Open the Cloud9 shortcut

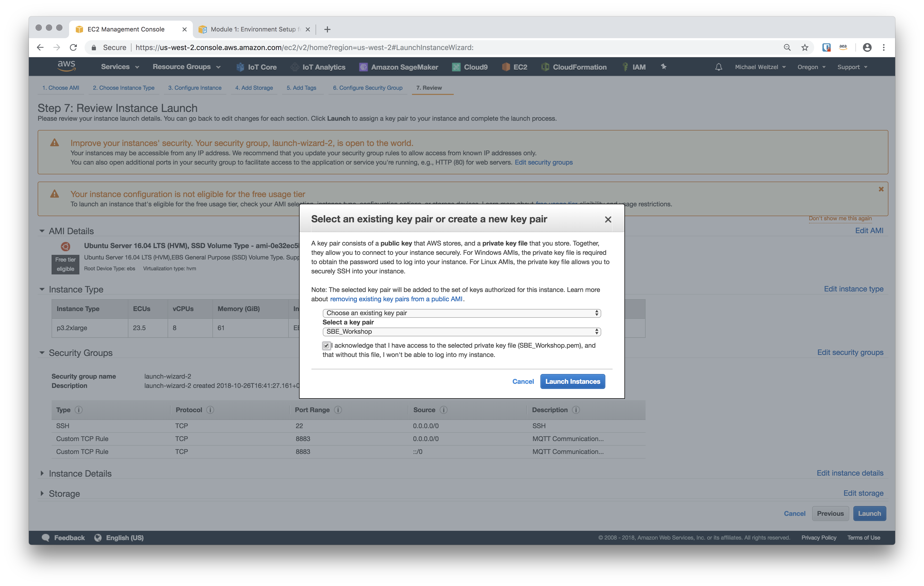(x=470, y=67)
